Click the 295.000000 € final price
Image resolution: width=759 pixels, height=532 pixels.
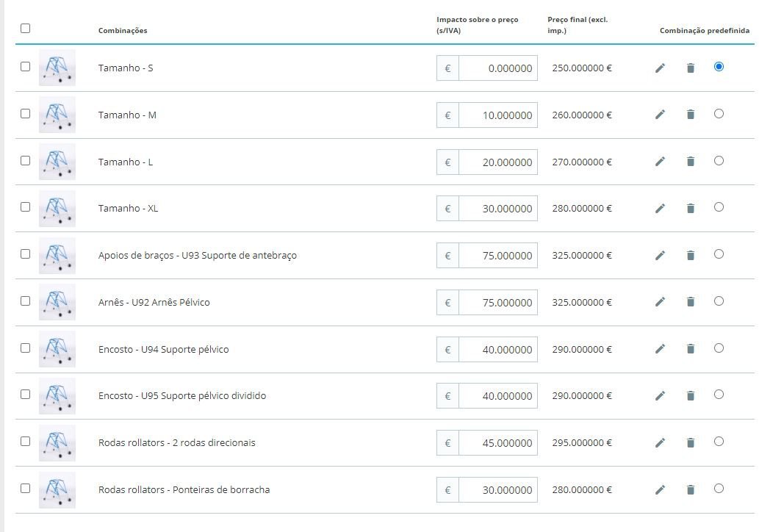pos(582,443)
